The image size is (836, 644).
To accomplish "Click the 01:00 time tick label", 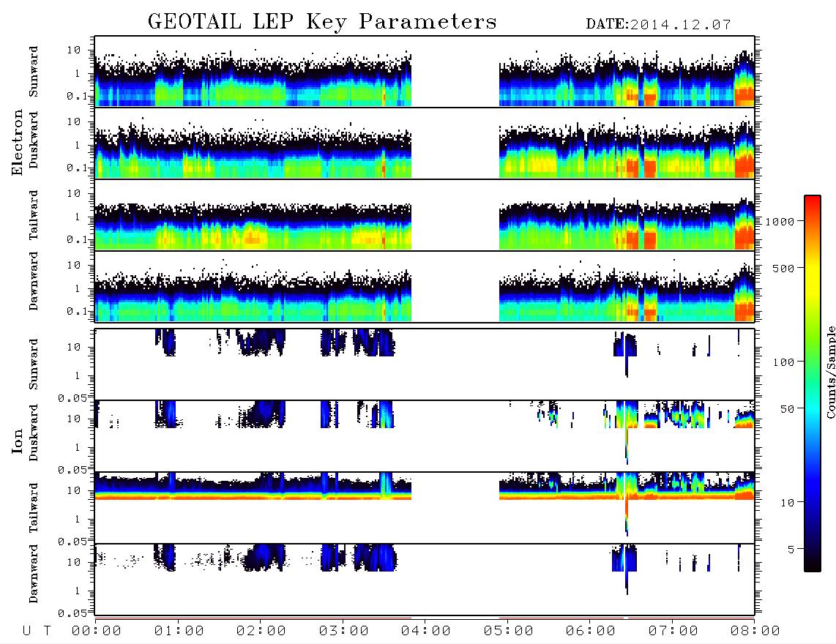I will [179, 632].
